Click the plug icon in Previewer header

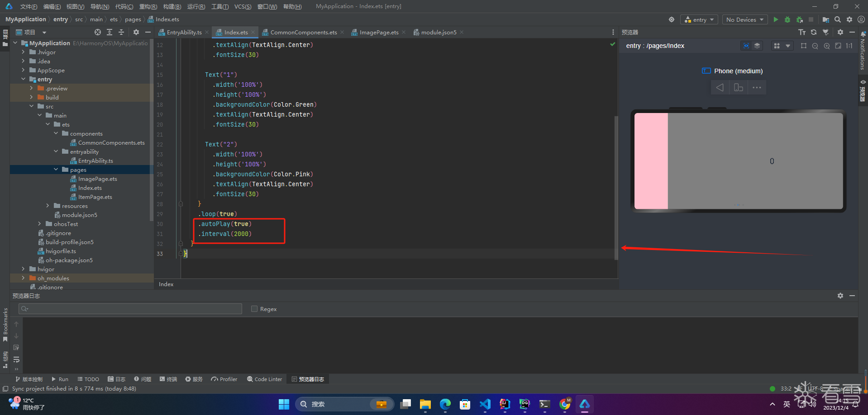825,32
